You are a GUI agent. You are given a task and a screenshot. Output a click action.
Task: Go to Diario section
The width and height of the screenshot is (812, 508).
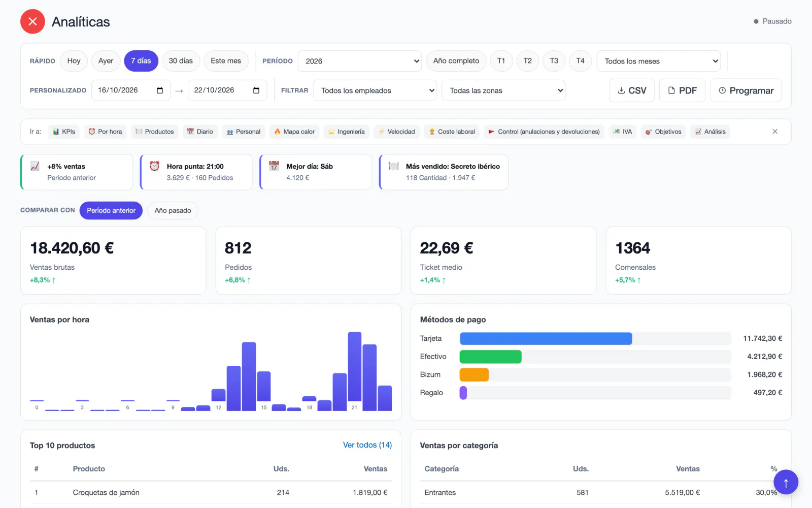click(x=200, y=132)
